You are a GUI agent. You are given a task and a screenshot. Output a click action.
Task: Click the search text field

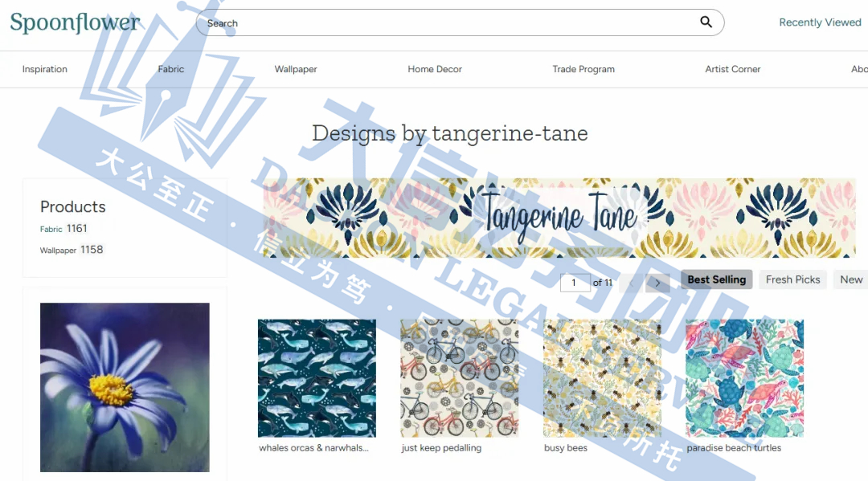pyautogui.click(x=448, y=22)
